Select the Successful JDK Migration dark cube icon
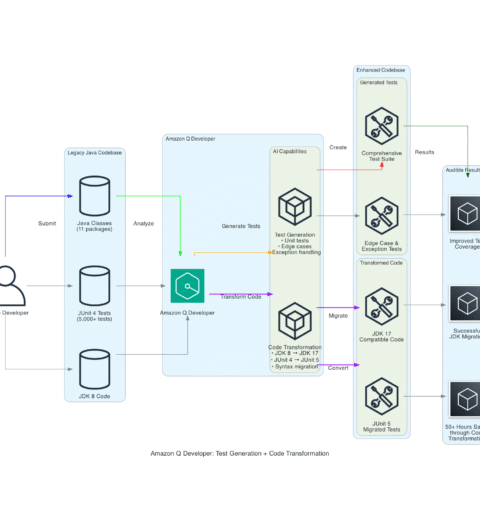Screen dimensions: 480x520 465,303
